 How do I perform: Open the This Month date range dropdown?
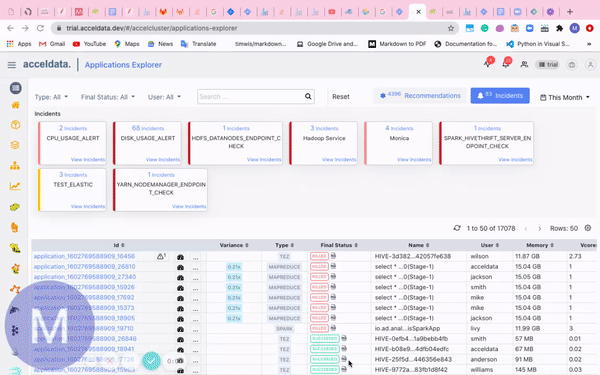click(x=565, y=97)
